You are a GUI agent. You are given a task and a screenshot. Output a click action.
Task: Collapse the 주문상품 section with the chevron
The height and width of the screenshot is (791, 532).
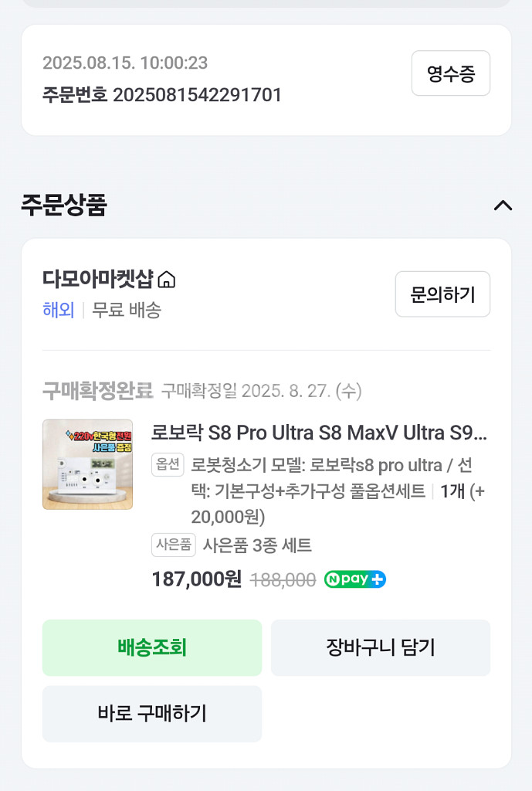[503, 206]
